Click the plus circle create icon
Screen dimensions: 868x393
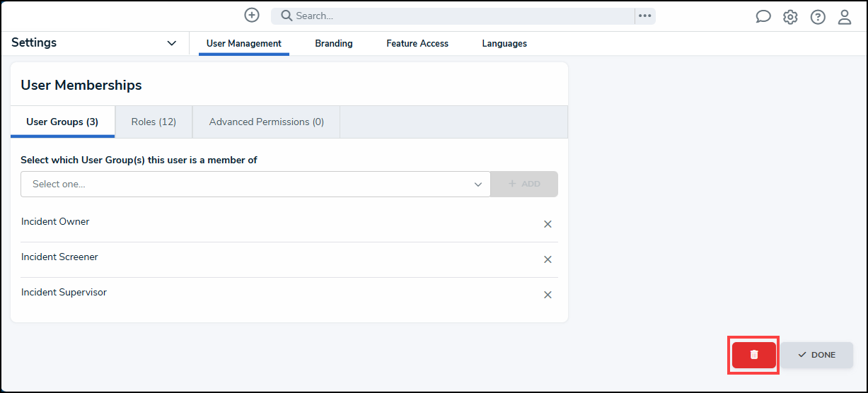(252, 15)
